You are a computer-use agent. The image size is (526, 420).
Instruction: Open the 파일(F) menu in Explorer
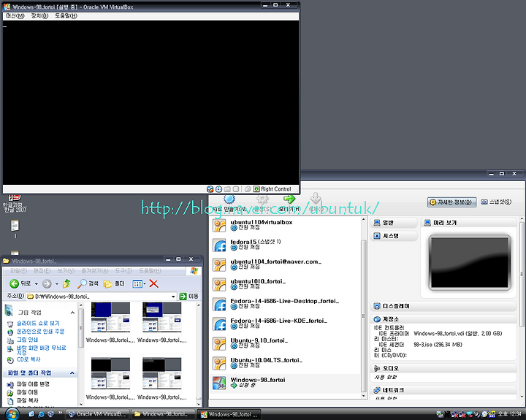click(x=18, y=271)
